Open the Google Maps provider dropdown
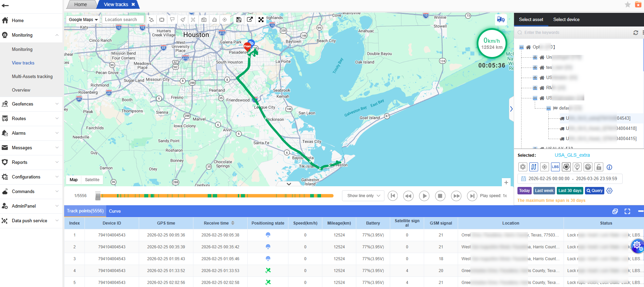Viewport: 644px width, 287px height. point(83,20)
